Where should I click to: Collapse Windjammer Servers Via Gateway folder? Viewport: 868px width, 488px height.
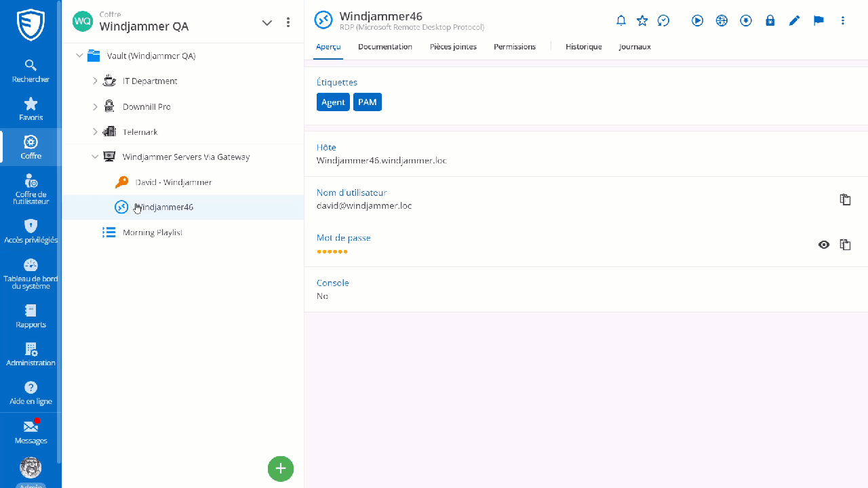(95, 157)
